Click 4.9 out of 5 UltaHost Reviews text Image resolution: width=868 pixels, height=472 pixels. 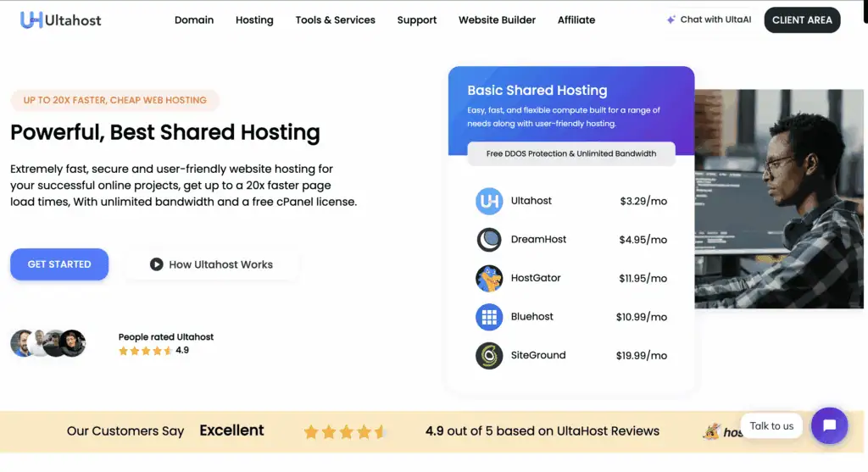click(542, 431)
